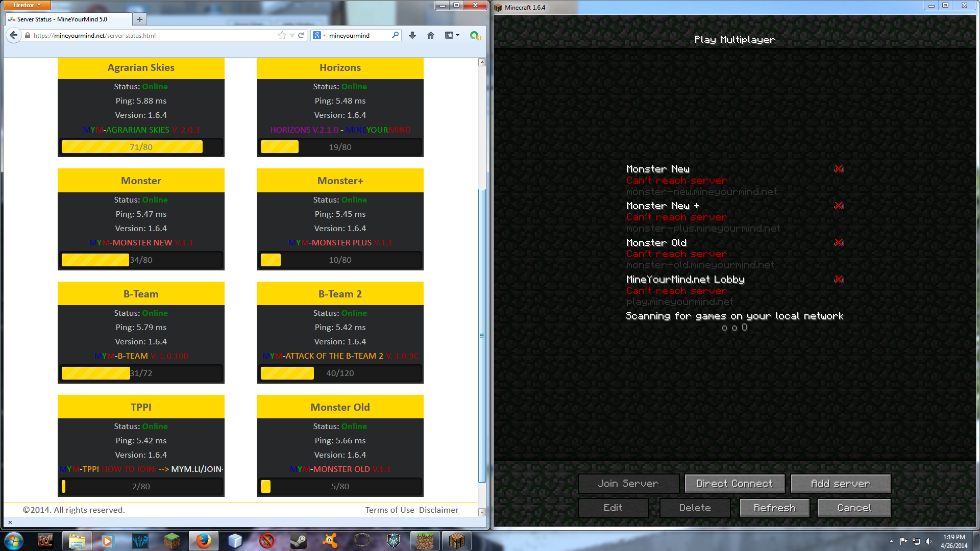Screen dimensions: 980x551
Task: Click the address bar URL field
Action: [x=153, y=36]
